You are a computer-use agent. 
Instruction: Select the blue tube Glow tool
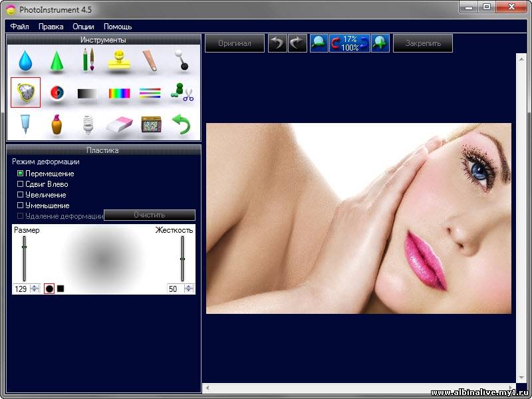pos(25,124)
